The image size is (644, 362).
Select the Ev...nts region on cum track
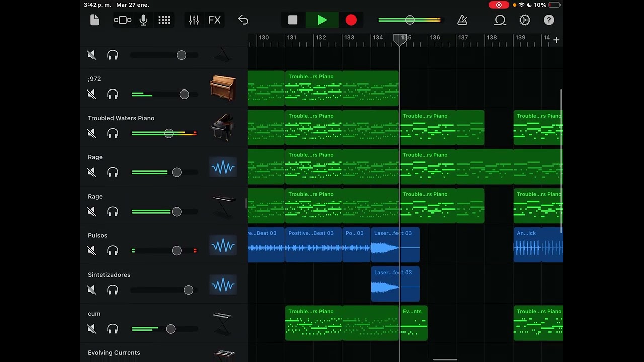coord(414,323)
